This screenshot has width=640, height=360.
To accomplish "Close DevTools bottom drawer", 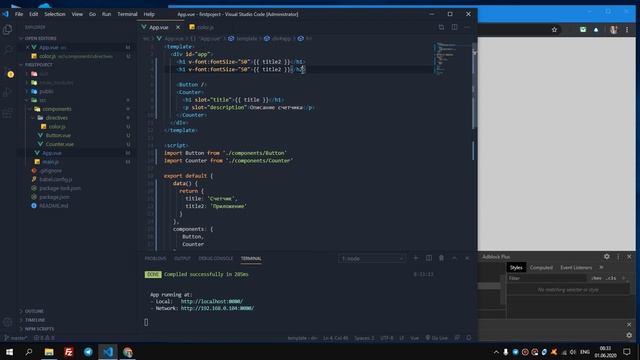I will 629,324.
